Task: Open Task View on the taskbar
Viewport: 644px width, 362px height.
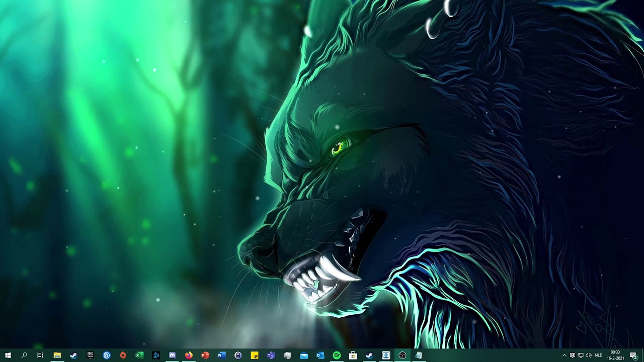Action: 40,355
